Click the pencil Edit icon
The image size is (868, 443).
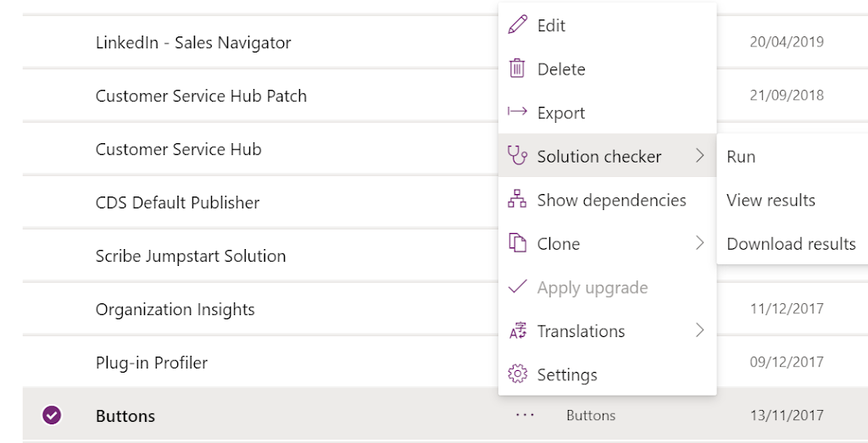tap(518, 25)
